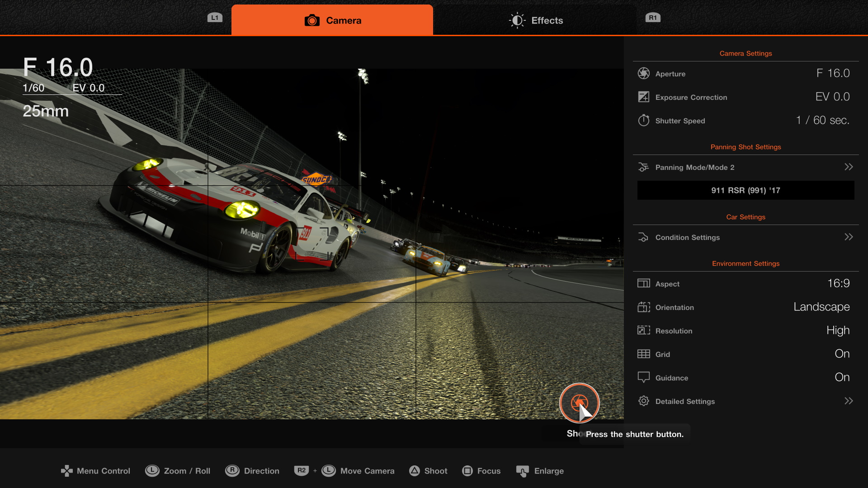This screenshot has height=488, width=868.
Task: Select the Exposure Correction icon
Action: click(x=644, y=97)
